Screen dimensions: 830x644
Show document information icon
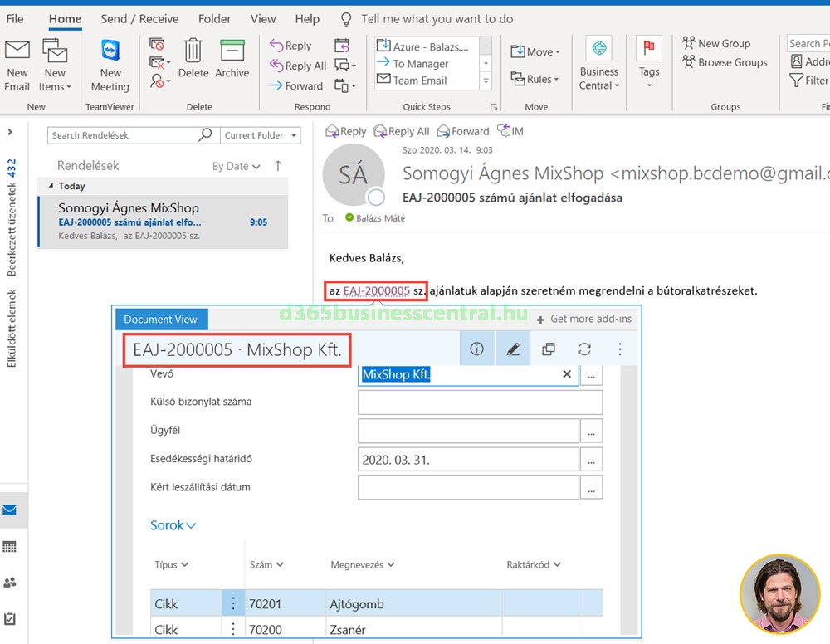477,349
